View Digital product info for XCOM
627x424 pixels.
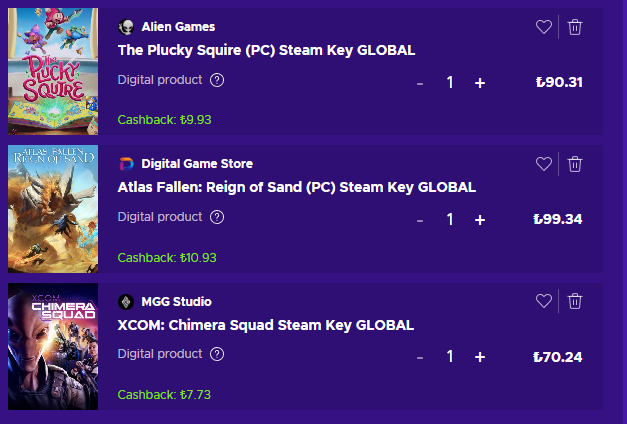(217, 354)
